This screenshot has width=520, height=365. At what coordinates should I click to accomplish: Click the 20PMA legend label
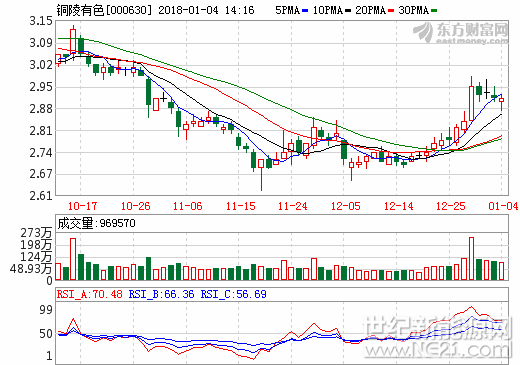click(371, 10)
